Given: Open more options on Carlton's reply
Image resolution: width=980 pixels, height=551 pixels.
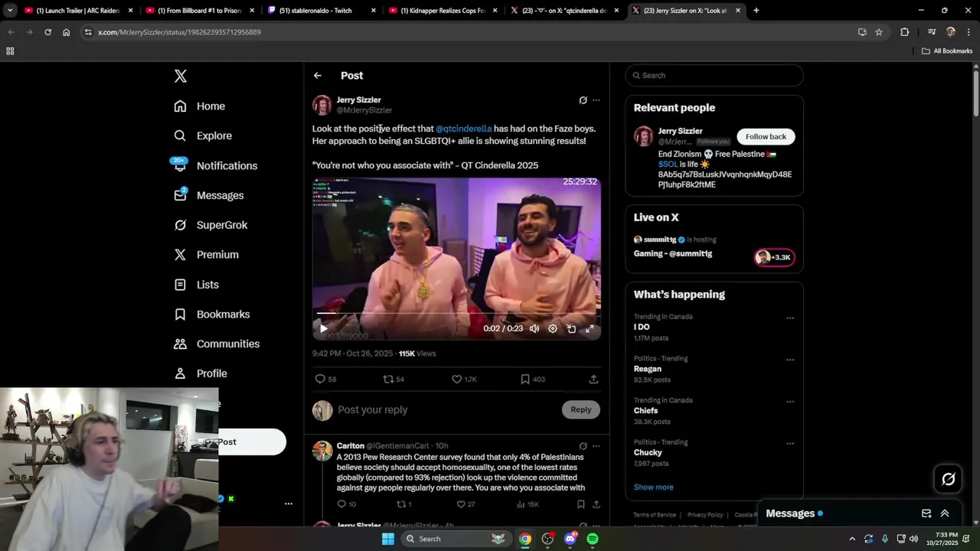Looking at the screenshot, I should pos(596,446).
